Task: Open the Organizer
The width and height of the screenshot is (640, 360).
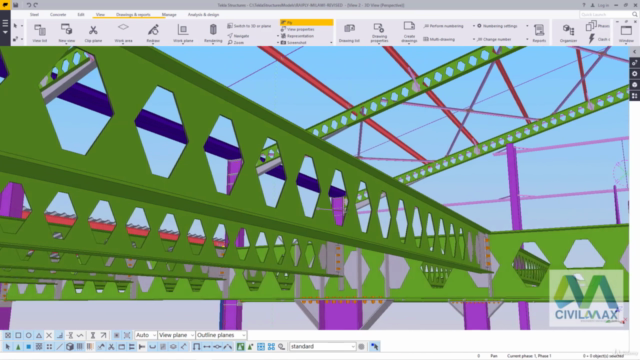Action: [568, 33]
